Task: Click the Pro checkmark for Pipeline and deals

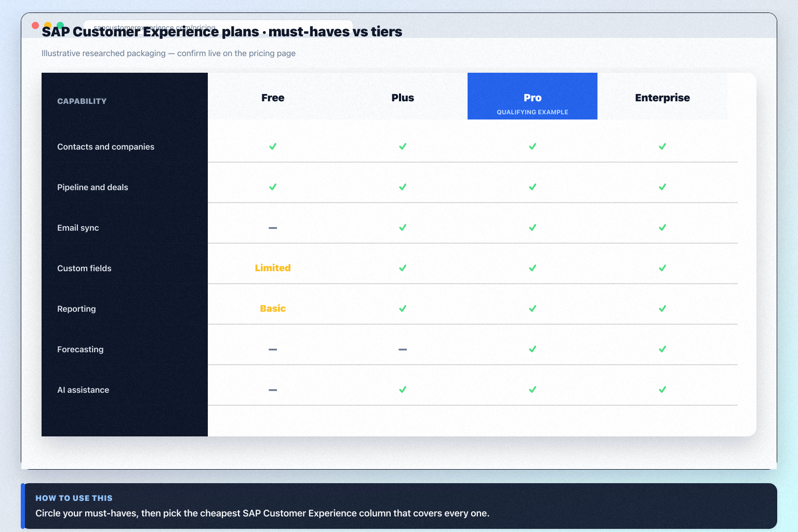Action: pos(533,187)
